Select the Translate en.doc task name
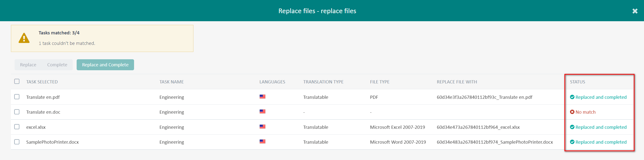644x160 pixels. [43, 112]
